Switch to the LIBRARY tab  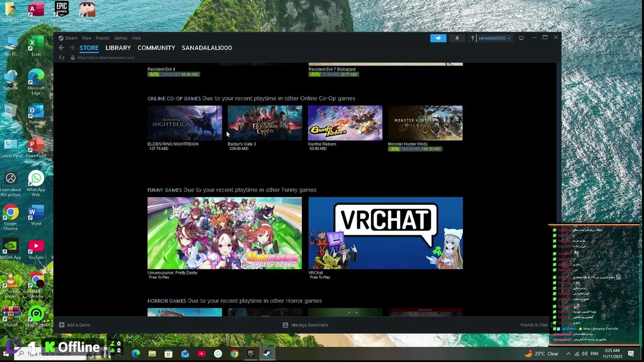pos(118,48)
